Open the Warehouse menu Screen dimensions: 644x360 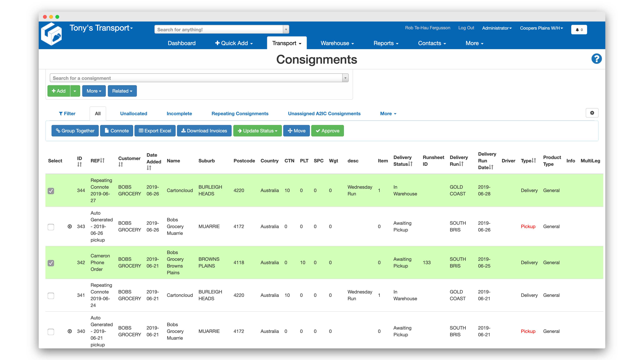click(337, 43)
